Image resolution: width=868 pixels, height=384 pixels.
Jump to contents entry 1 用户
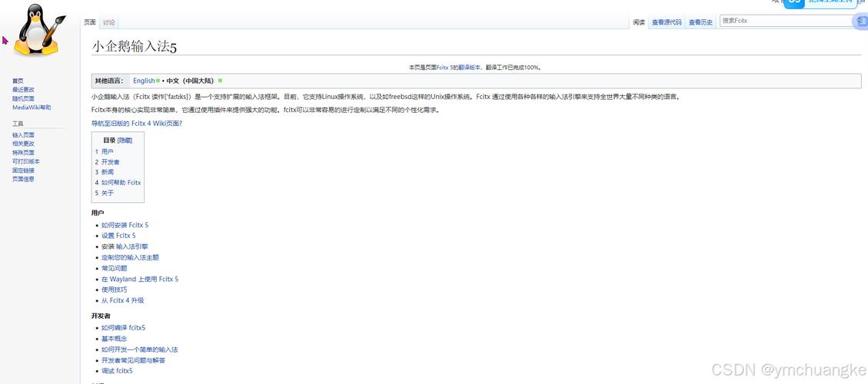click(104, 151)
